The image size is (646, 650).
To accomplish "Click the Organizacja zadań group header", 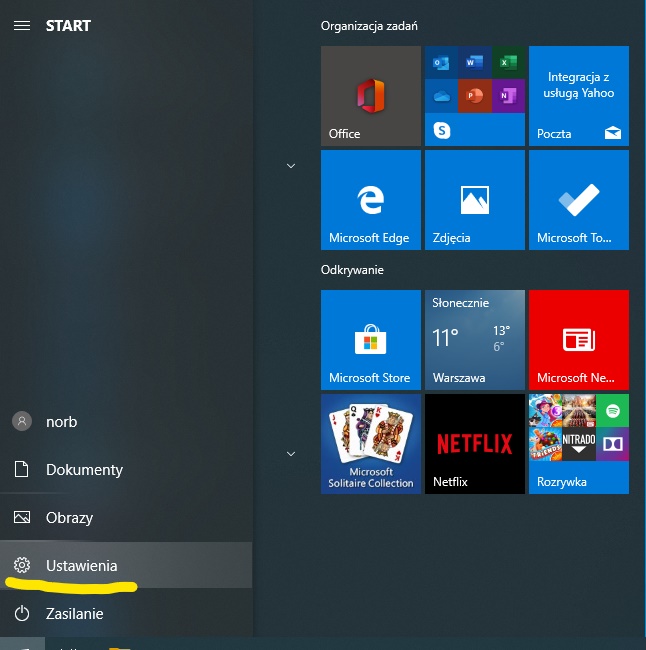I will click(369, 26).
